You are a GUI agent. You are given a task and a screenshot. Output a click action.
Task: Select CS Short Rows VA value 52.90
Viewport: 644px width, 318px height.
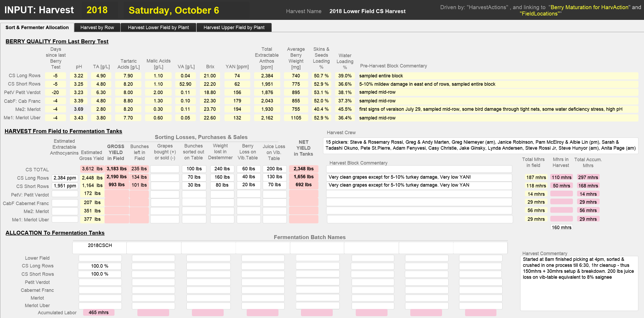point(185,84)
